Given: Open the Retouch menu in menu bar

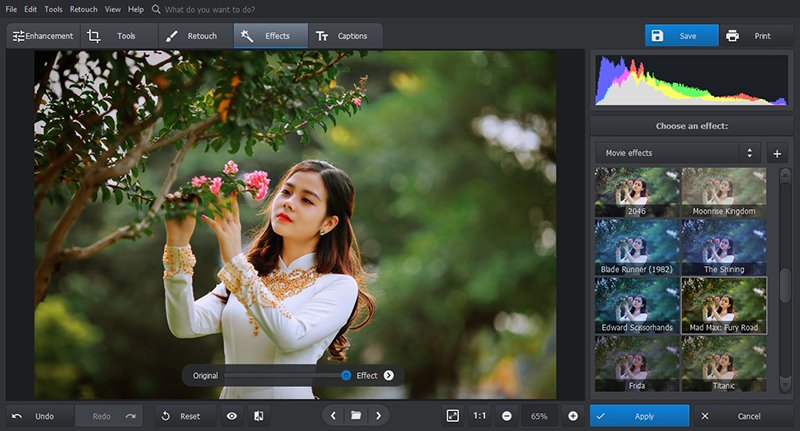Looking at the screenshot, I should (x=83, y=9).
